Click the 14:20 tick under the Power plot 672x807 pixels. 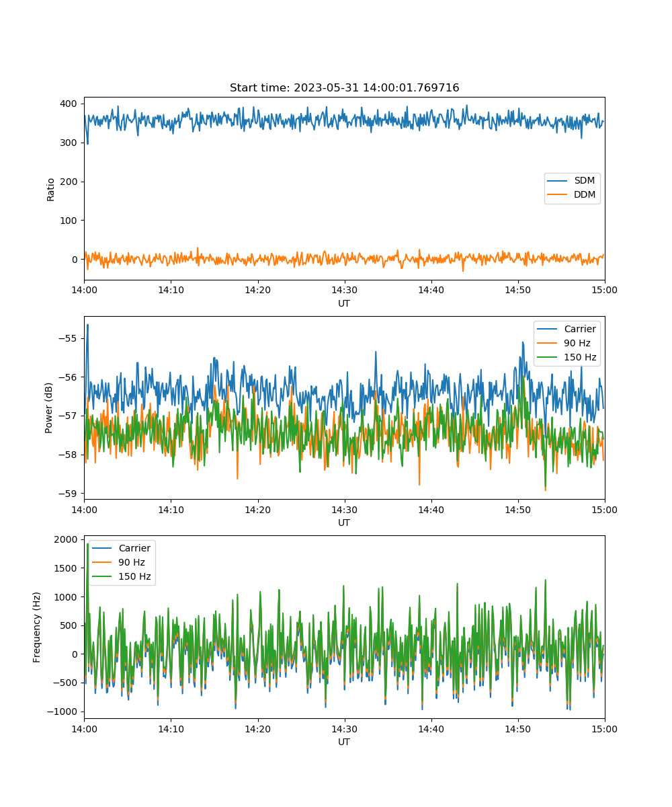[x=257, y=509]
